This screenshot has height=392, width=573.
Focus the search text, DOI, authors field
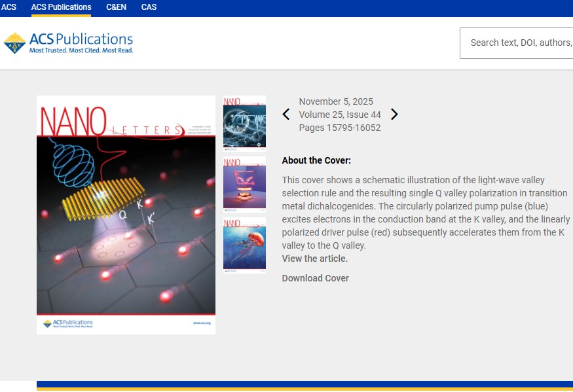pos(517,43)
